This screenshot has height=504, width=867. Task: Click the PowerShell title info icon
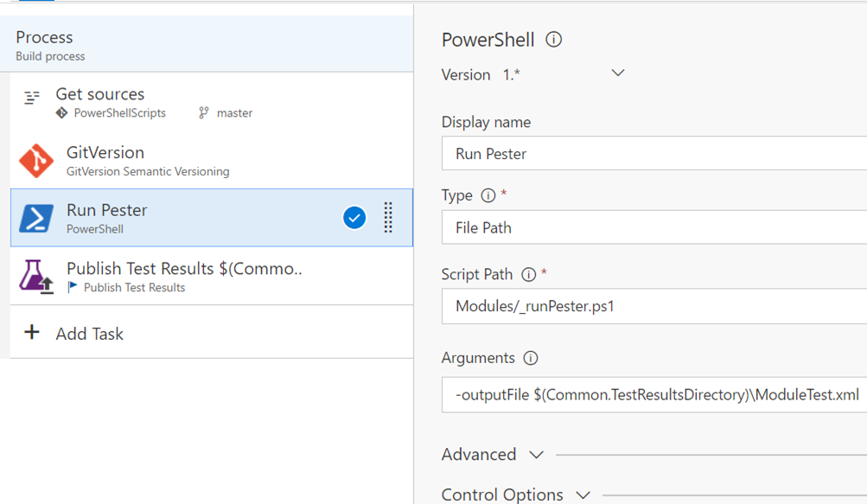coord(553,40)
